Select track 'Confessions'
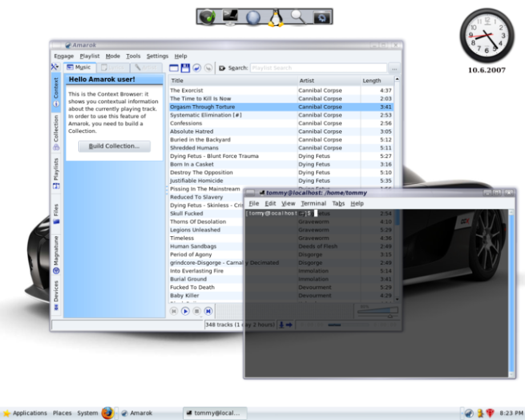Image resolution: width=525 pixels, height=420 pixels. tap(281, 123)
